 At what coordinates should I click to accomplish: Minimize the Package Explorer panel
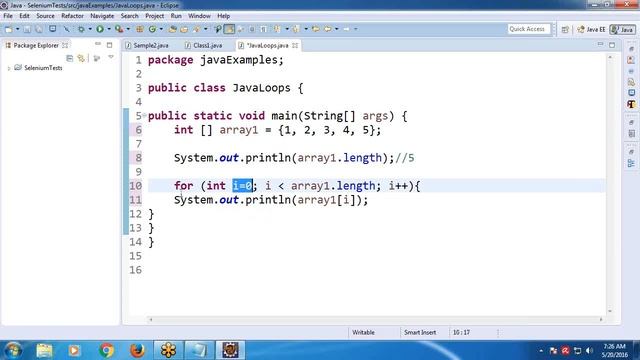[x=98, y=44]
